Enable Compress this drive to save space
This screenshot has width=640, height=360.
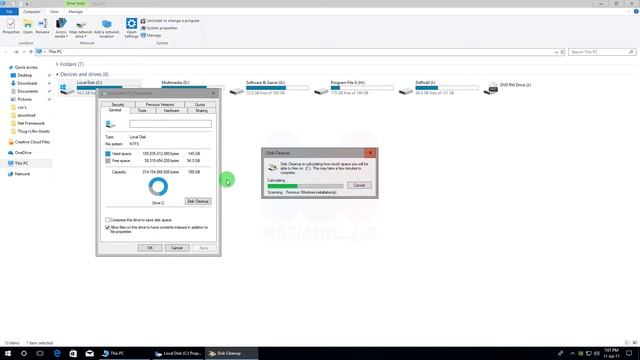point(107,220)
